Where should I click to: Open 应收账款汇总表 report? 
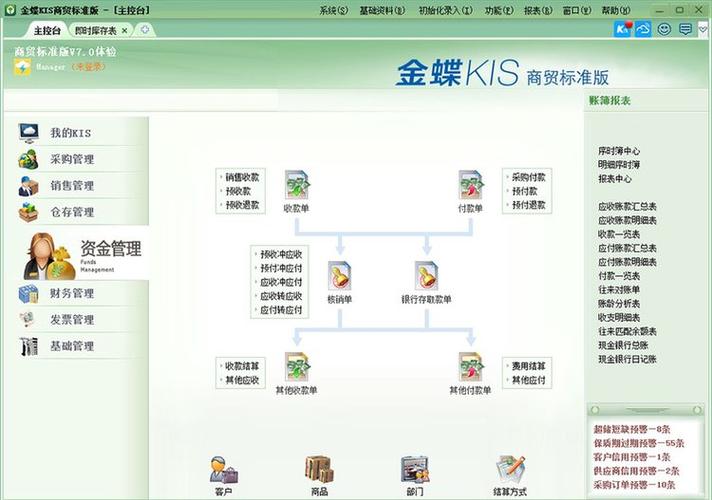[x=627, y=207]
